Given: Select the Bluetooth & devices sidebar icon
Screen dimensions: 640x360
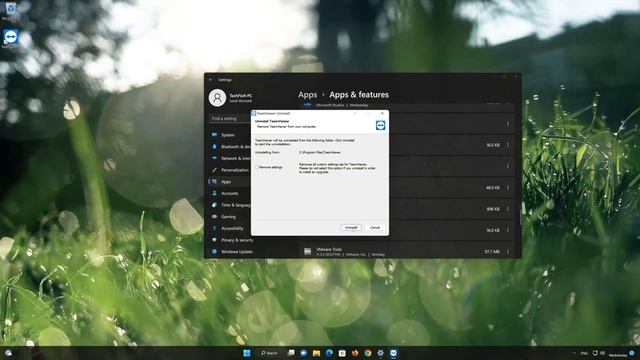Looking at the screenshot, I should click(x=214, y=147).
